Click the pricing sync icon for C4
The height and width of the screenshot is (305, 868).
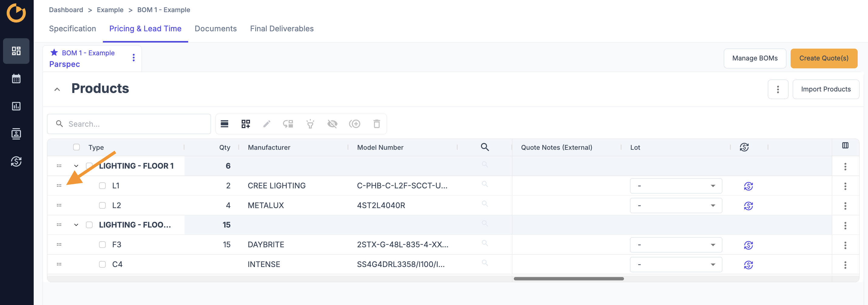pyautogui.click(x=748, y=265)
